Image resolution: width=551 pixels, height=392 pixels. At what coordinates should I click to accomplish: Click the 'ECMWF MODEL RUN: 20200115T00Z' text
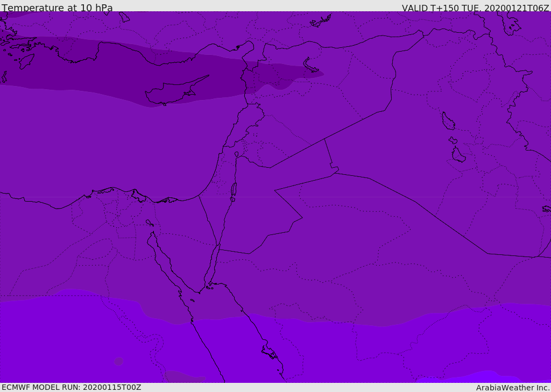pos(72,387)
